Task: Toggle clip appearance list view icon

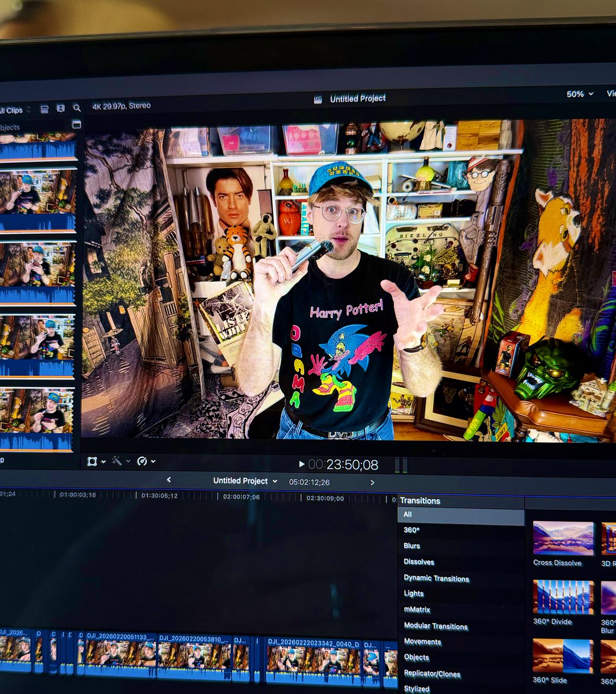Action: pyautogui.click(x=45, y=109)
